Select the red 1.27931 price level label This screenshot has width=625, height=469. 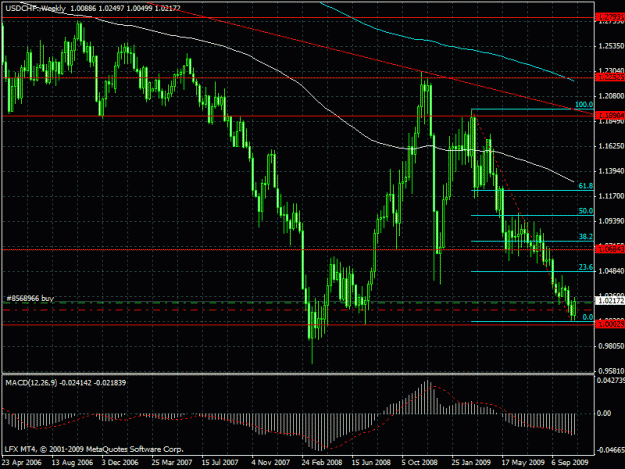610,18
